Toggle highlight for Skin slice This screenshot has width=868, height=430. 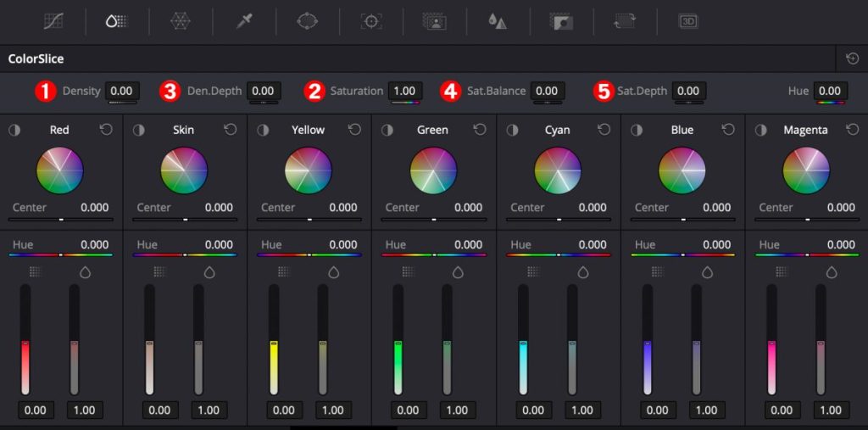click(x=138, y=131)
